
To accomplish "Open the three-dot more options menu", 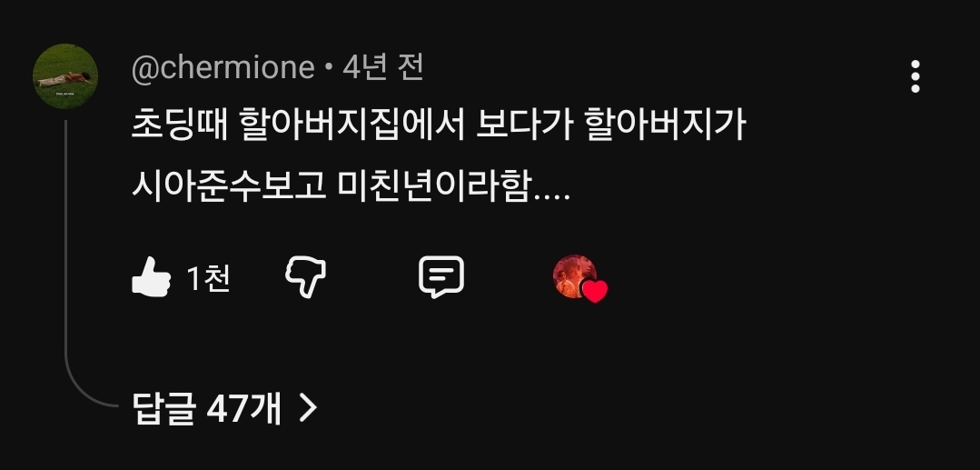I will coord(915,76).
